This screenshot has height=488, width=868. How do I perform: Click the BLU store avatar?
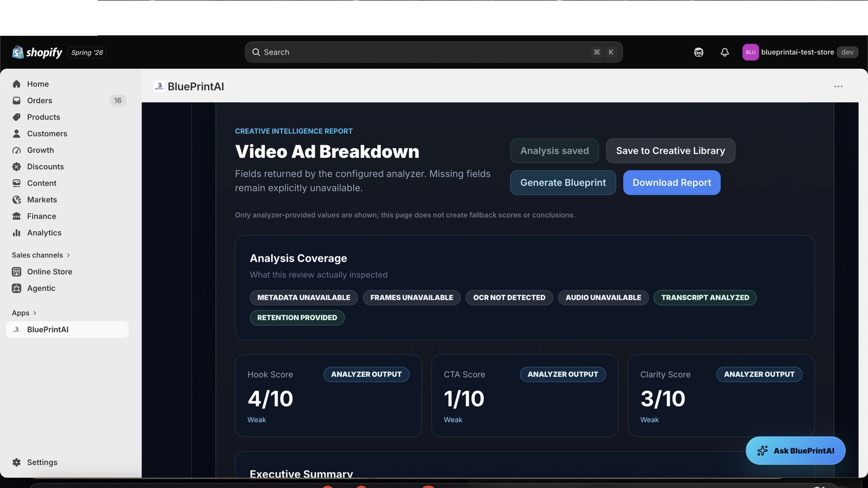750,52
